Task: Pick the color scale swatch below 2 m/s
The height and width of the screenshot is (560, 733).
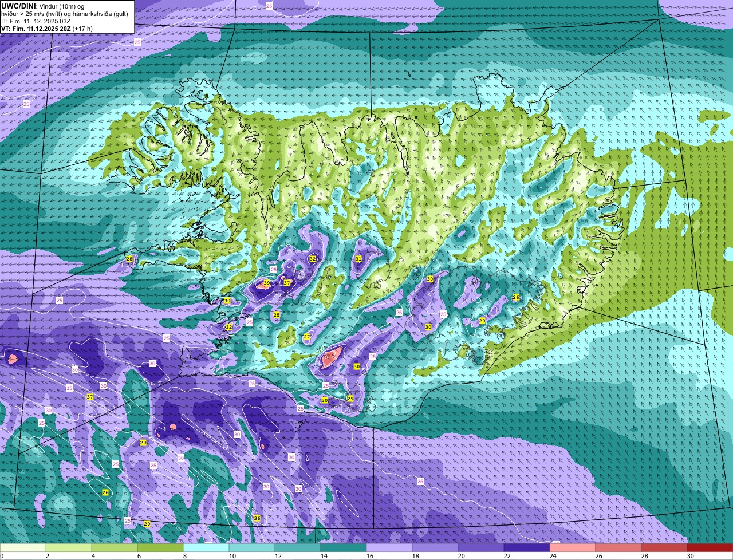Action: pyautogui.click(x=23, y=548)
